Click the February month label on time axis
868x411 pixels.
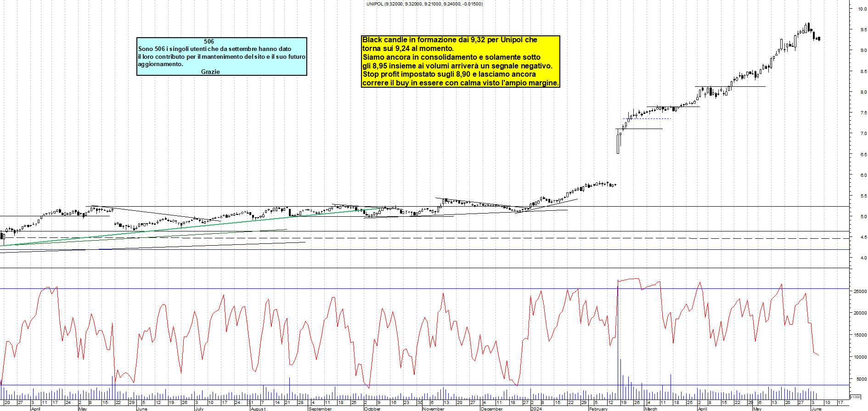598,408
